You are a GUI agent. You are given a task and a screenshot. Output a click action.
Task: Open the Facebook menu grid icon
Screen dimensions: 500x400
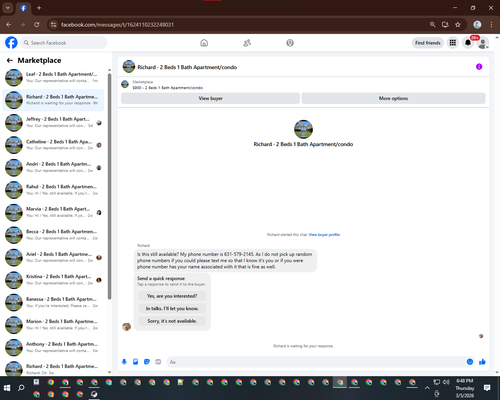coord(453,43)
